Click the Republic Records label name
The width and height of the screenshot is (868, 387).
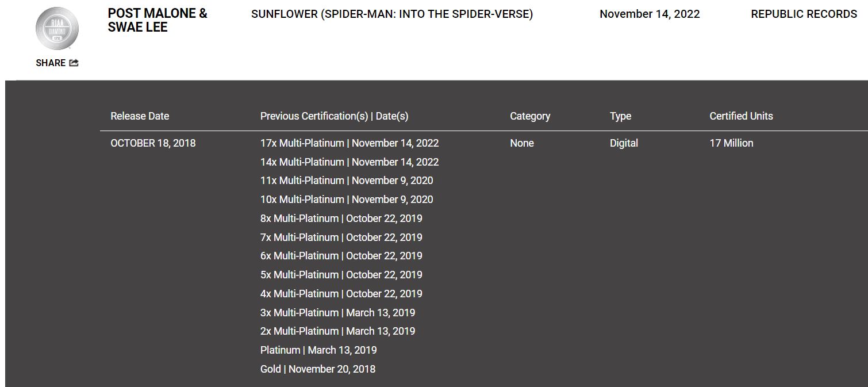tap(804, 14)
